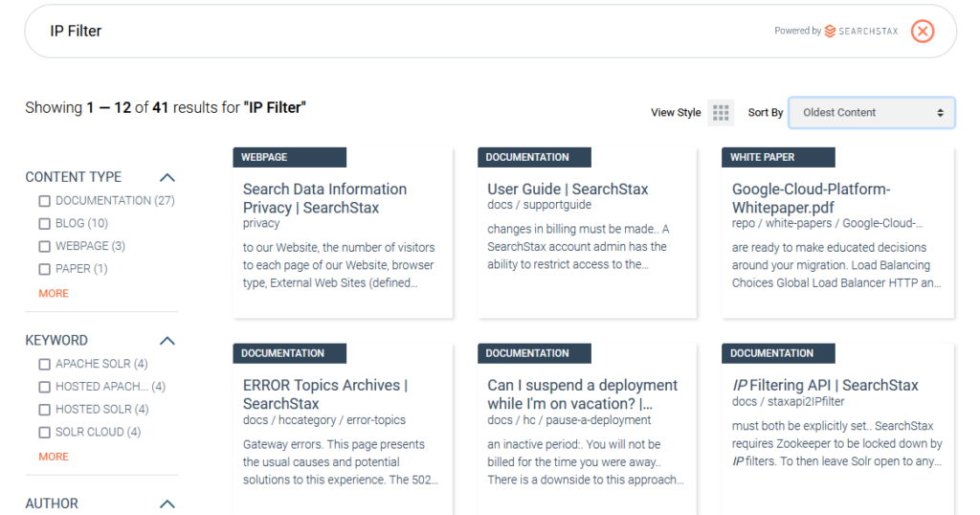Check the Blog (10) filter
The height and width of the screenshot is (515, 980).
click(44, 224)
